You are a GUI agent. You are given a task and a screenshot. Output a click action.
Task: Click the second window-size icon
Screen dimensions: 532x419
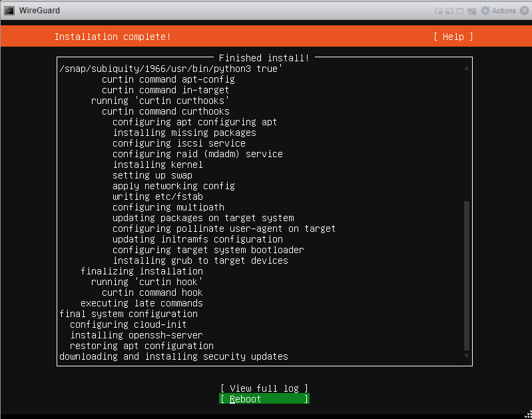[x=449, y=11]
